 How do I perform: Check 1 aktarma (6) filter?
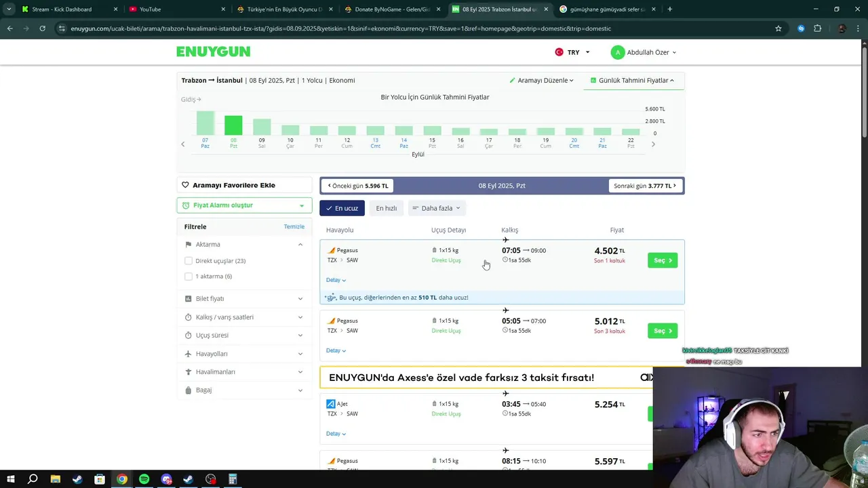point(189,277)
